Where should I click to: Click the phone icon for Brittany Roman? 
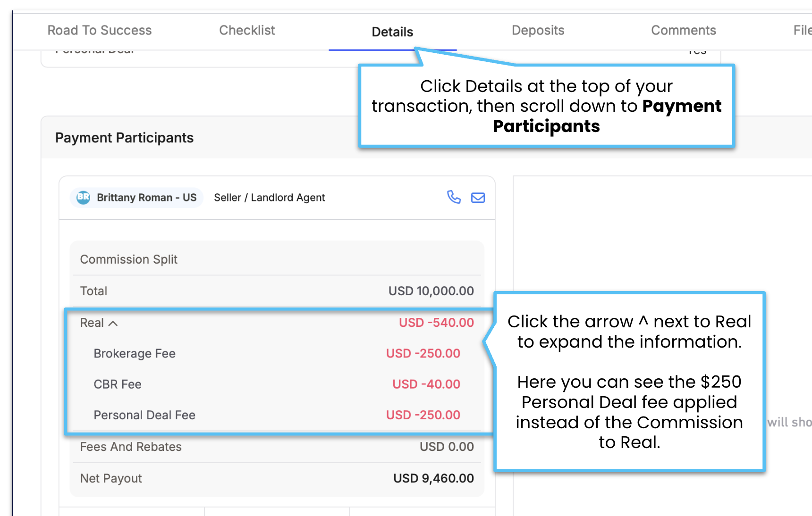(x=454, y=197)
